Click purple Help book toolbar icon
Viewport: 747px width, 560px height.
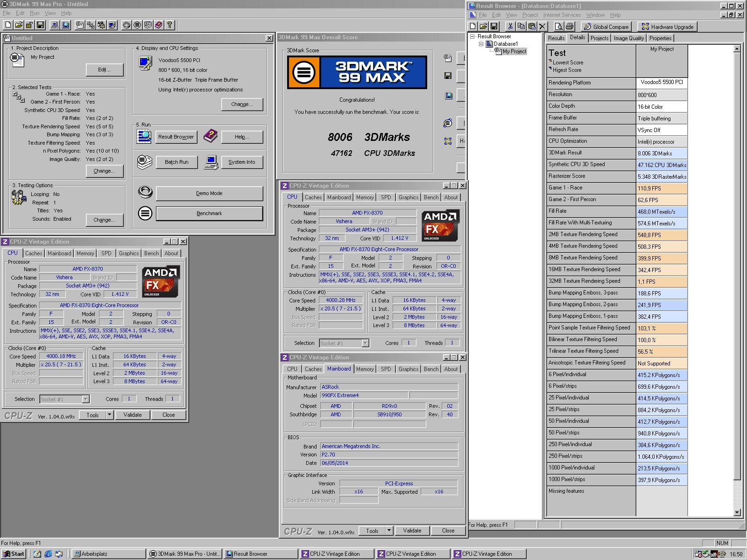tap(159, 25)
